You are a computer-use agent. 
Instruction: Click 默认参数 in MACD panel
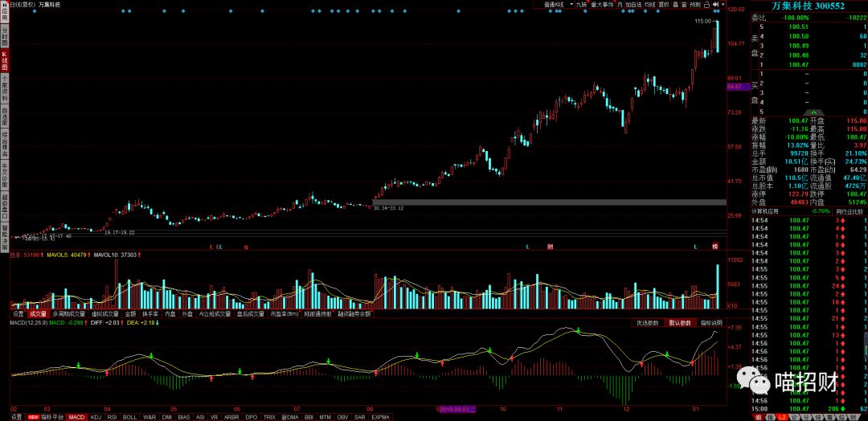680,323
